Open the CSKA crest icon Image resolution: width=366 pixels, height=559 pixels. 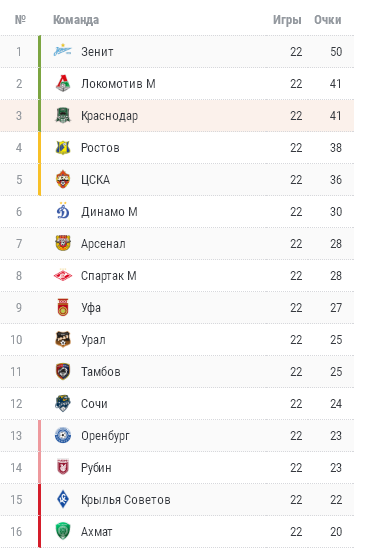(63, 179)
